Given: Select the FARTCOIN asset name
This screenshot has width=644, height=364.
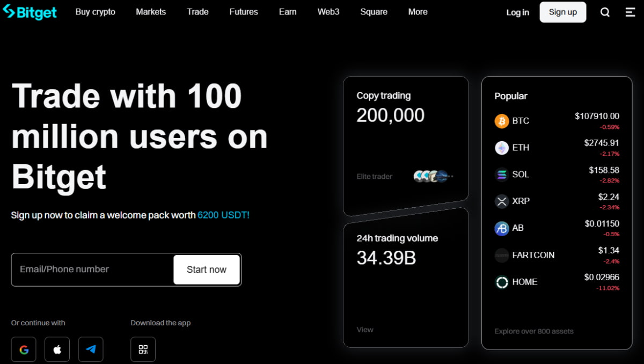Looking at the screenshot, I should (533, 255).
